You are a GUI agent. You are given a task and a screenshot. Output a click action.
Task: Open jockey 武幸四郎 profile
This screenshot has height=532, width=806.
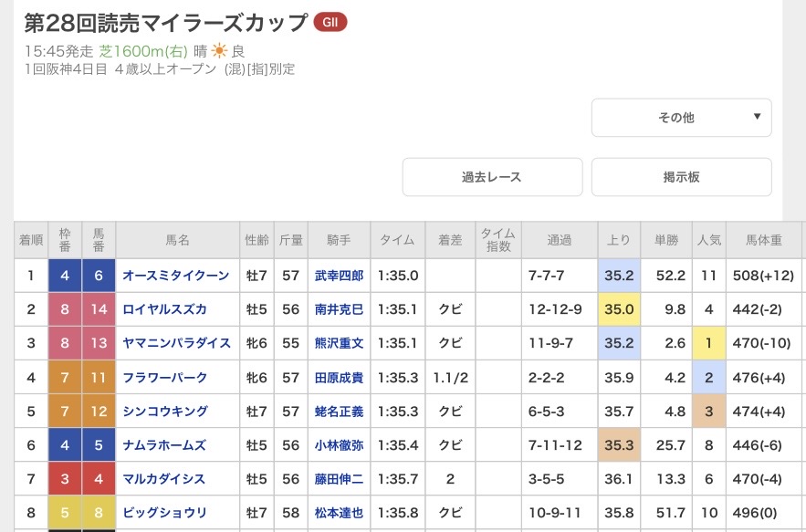pyautogui.click(x=339, y=275)
